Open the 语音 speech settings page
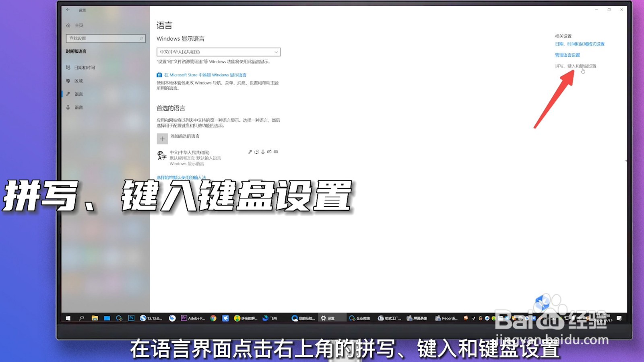 pyautogui.click(x=74, y=107)
